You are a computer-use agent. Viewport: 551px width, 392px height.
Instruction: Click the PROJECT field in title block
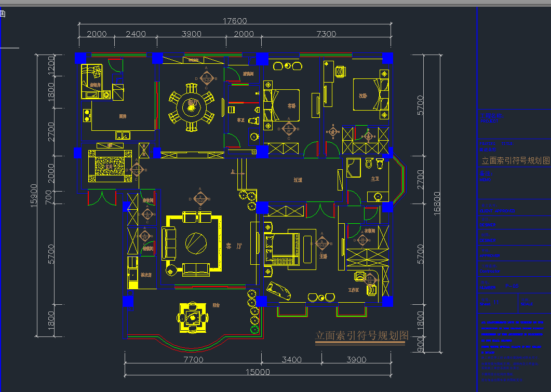[x=492, y=118]
